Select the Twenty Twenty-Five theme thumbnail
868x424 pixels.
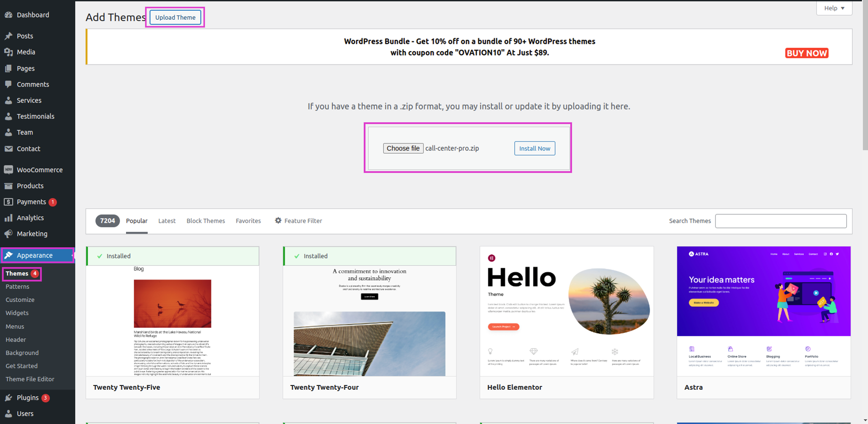click(x=173, y=321)
